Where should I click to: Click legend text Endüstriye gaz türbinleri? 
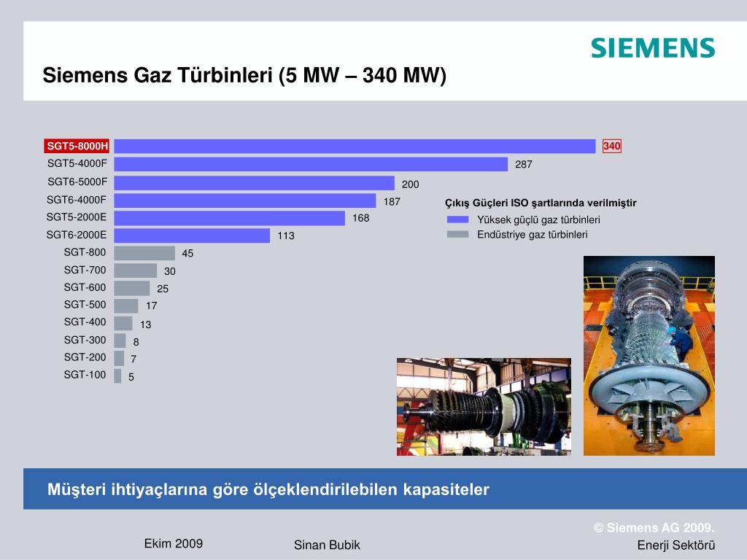click(x=533, y=235)
